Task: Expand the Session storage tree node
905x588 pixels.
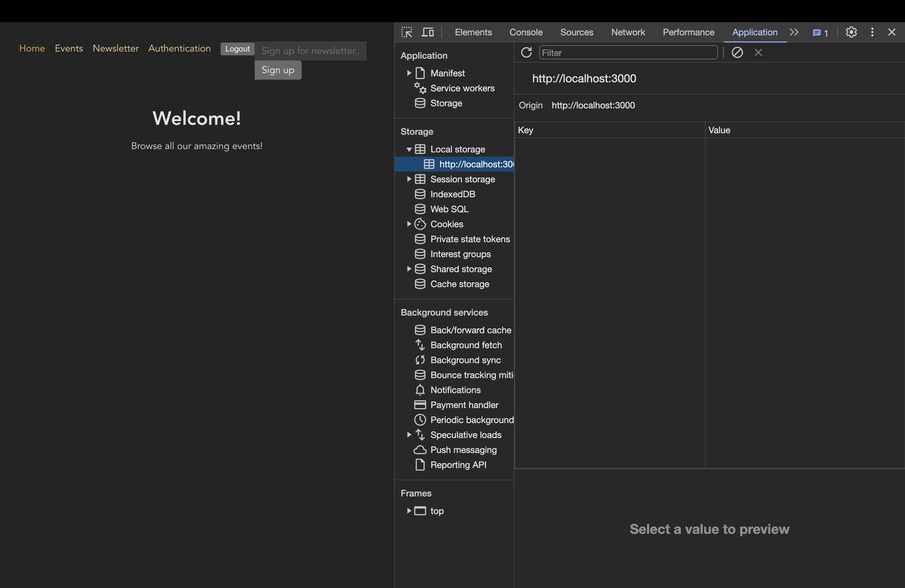Action: (409, 179)
